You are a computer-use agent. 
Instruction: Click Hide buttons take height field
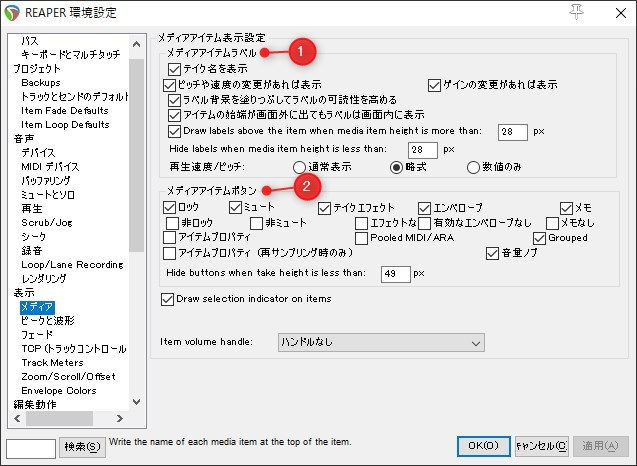click(396, 274)
